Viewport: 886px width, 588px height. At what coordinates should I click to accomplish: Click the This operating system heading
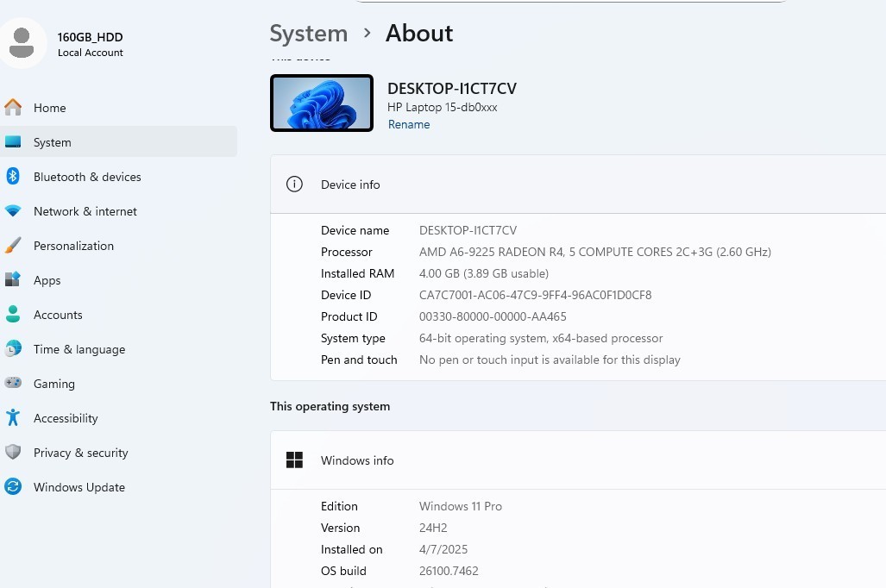click(x=330, y=406)
